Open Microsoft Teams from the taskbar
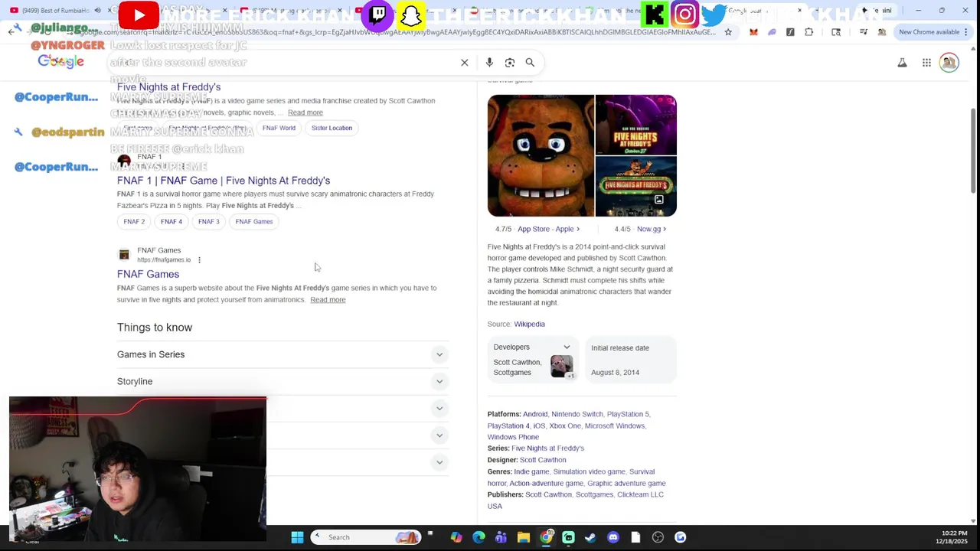Viewport: 980px width, 551px height. (x=501, y=537)
